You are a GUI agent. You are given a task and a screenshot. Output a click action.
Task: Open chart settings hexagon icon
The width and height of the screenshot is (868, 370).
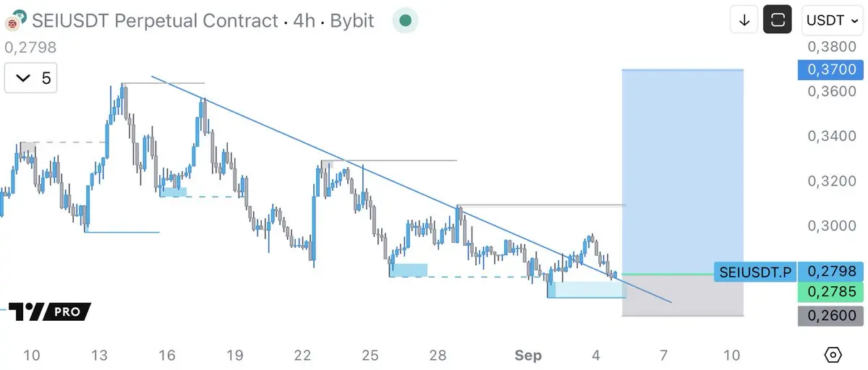833,355
